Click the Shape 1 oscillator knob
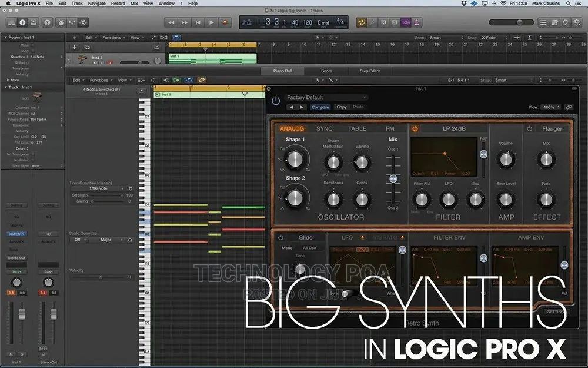Viewport: 588px width, 368px height. click(295, 159)
